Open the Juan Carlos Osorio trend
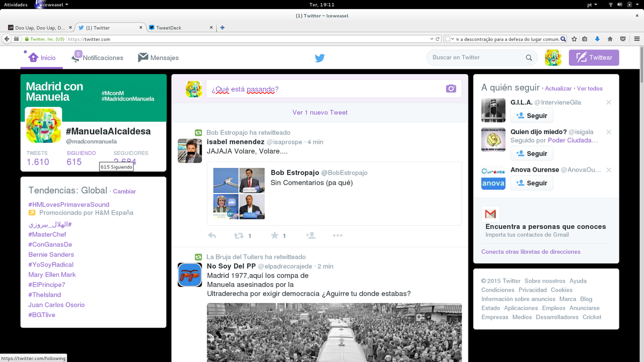 tap(56, 305)
